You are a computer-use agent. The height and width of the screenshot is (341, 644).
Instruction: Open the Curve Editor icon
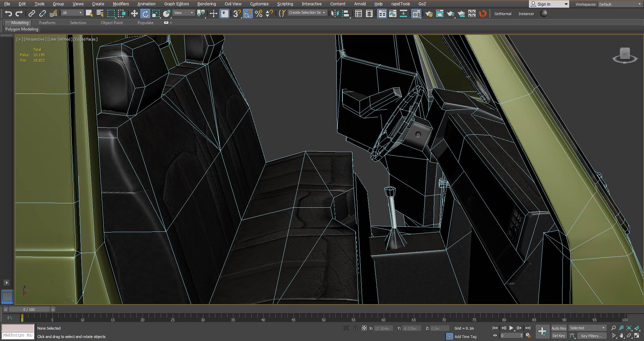pos(392,13)
